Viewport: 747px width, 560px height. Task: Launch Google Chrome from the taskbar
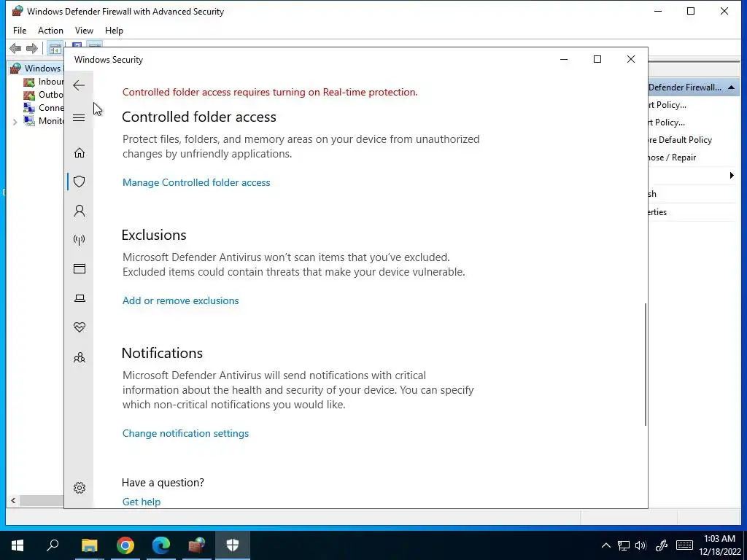(x=125, y=545)
